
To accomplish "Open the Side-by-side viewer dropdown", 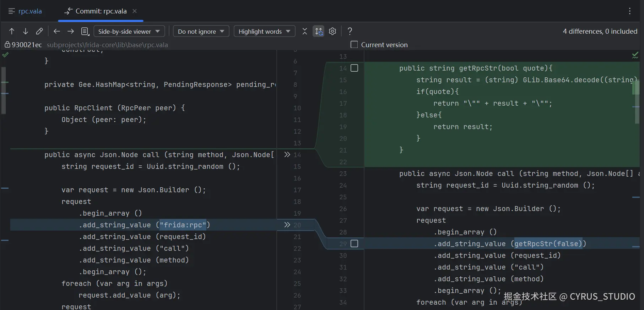I will 129,31.
